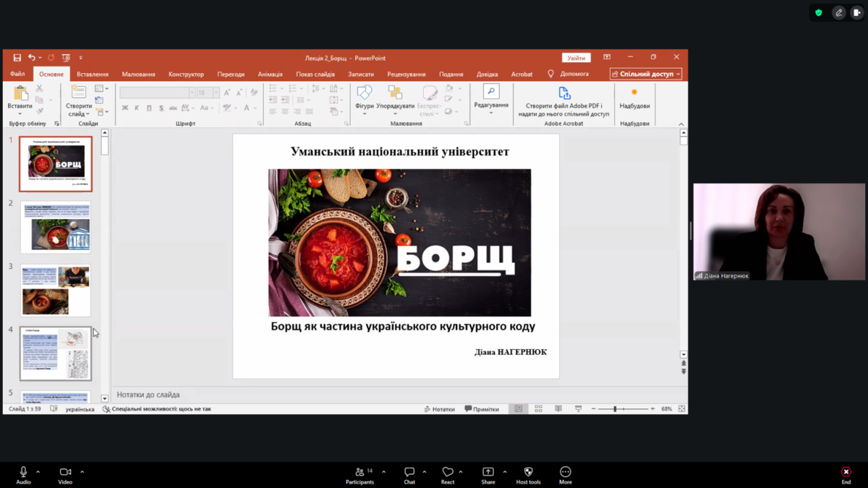Click the Спільний доступ button

click(645, 74)
